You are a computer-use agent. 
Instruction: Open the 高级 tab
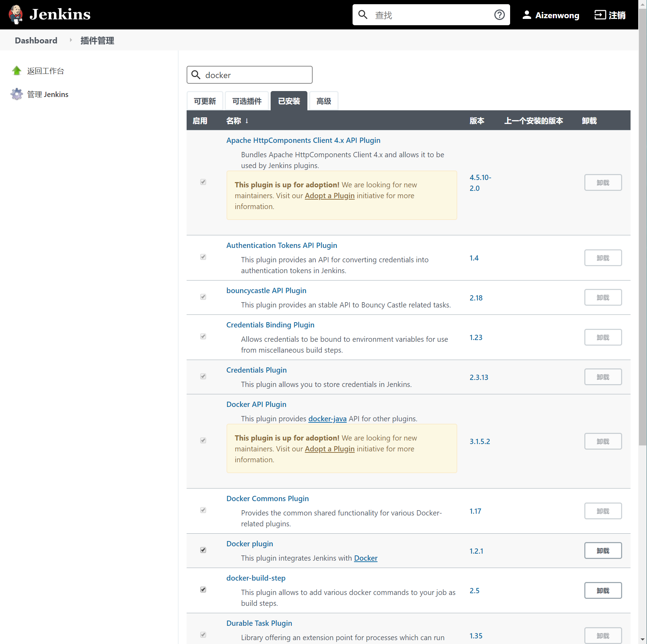coord(323,101)
